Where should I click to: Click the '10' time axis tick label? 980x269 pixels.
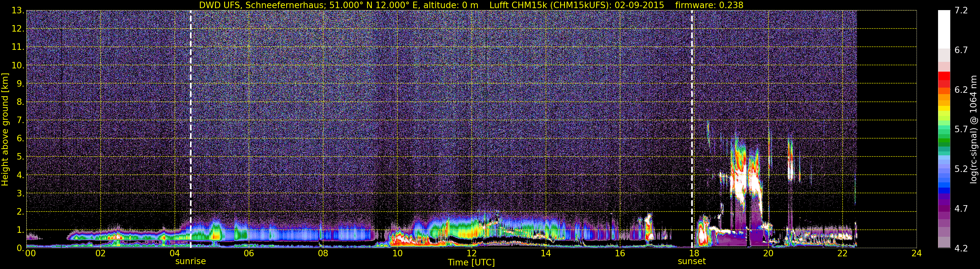point(397,253)
